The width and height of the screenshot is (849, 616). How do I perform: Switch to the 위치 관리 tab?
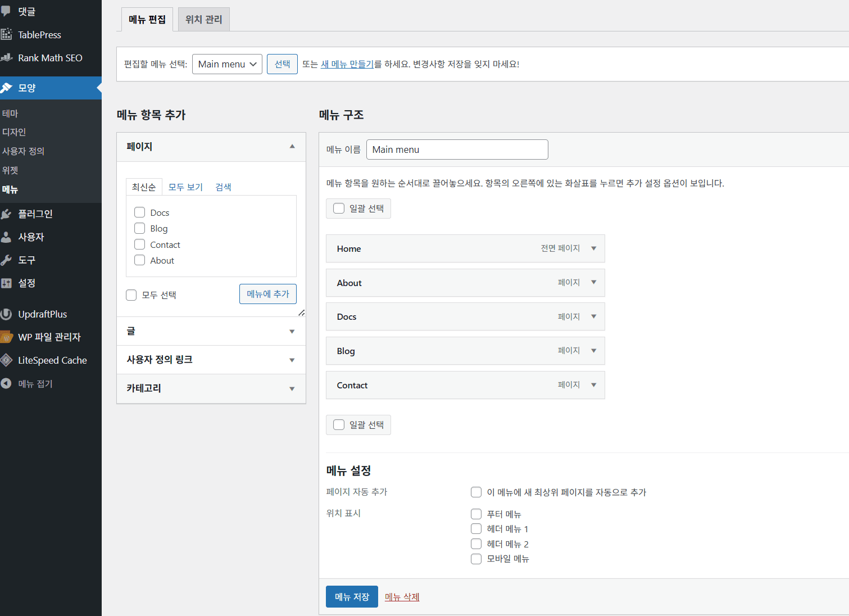pyautogui.click(x=203, y=20)
